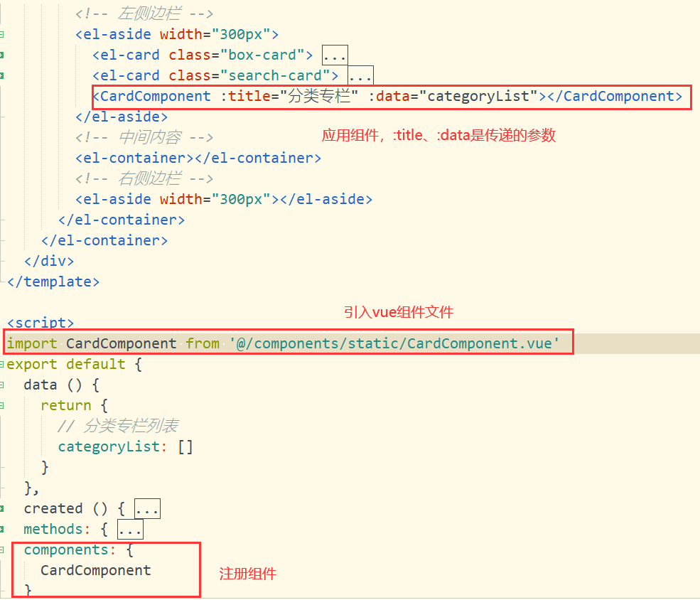
Task: Fold the data () function
Action: (2, 385)
